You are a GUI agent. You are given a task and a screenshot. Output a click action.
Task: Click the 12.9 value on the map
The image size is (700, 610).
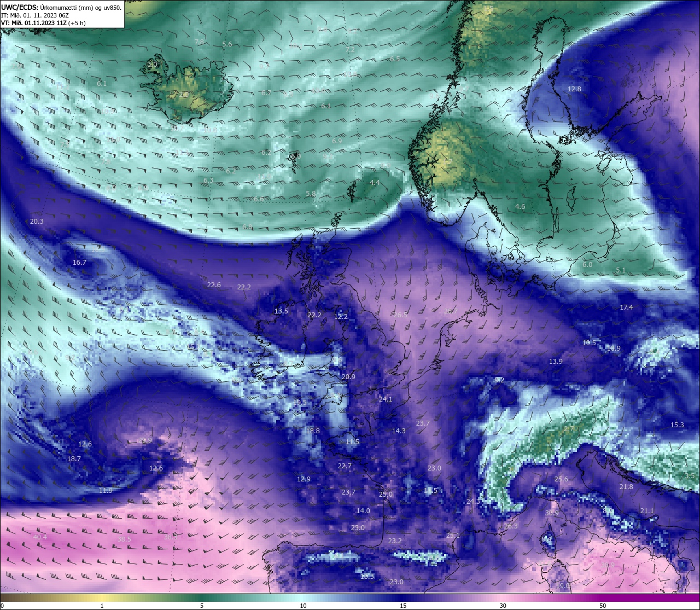pyautogui.click(x=304, y=479)
